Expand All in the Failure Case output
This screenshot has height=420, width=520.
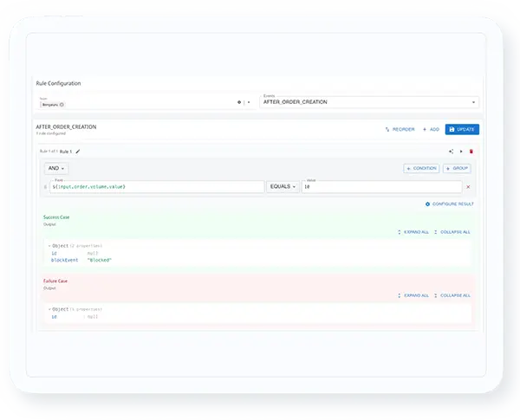point(413,295)
